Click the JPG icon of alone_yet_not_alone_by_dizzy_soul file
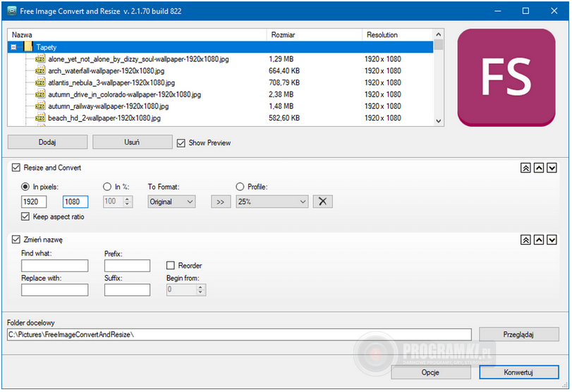572x392 pixels. (x=40, y=59)
